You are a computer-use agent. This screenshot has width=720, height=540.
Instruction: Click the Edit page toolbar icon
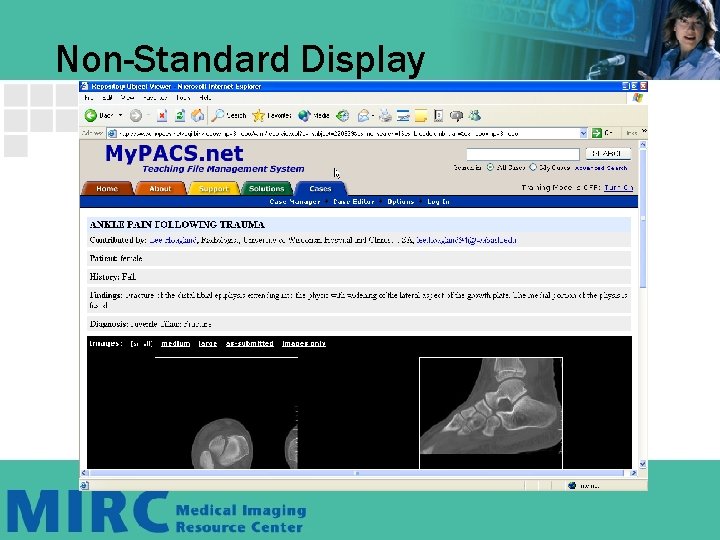coord(403,116)
